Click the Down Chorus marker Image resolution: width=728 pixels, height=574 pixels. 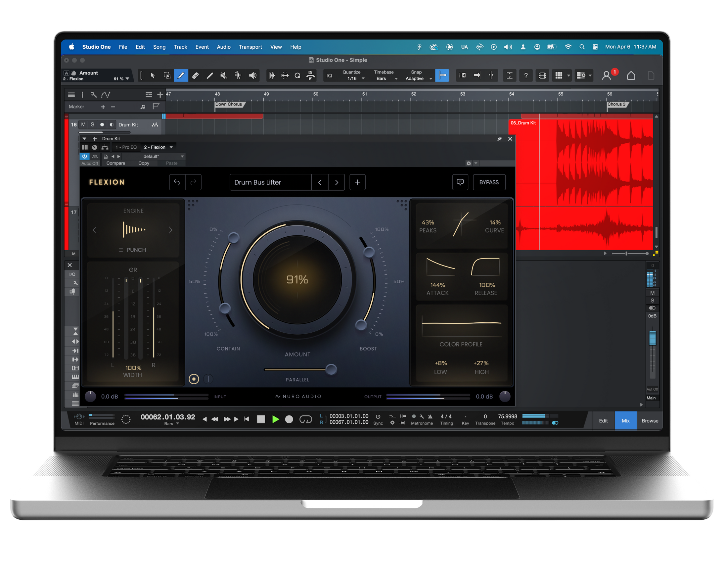click(x=230, y=104)
